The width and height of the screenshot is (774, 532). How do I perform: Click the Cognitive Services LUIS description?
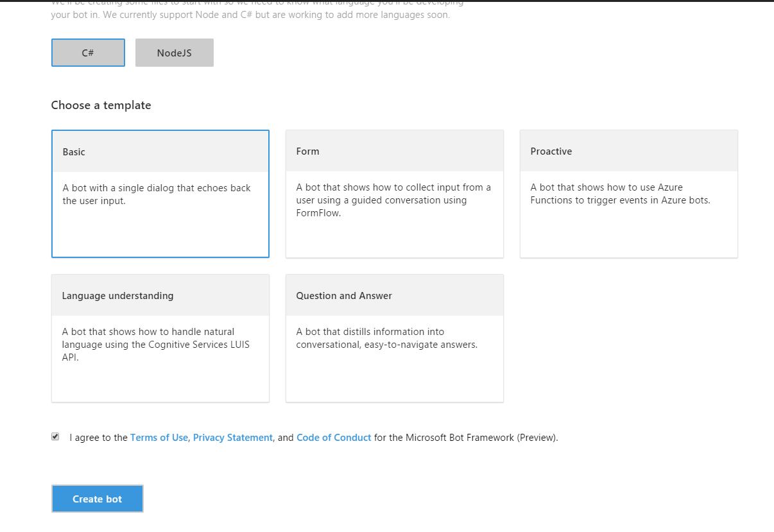[156, 345]
